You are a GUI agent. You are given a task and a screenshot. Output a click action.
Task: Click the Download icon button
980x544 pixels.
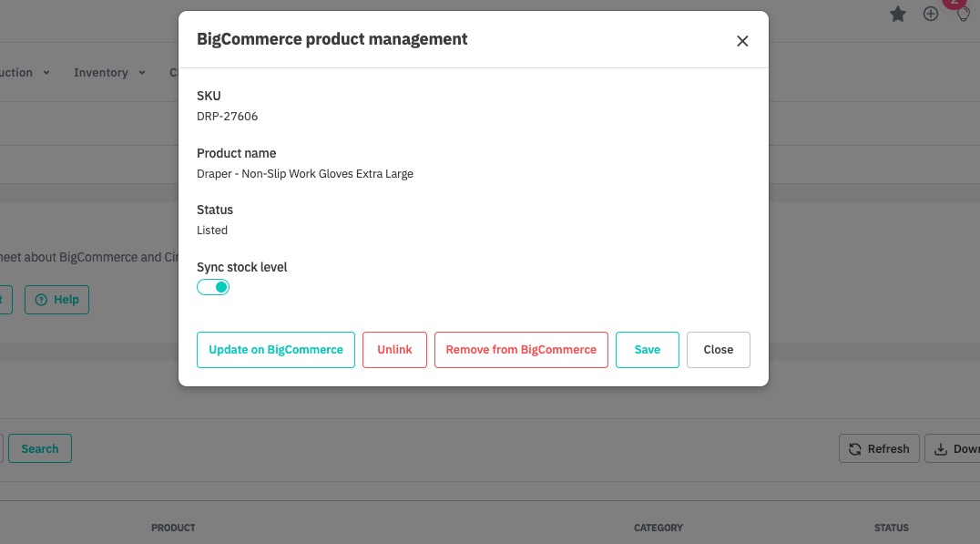tap(953, 448)
